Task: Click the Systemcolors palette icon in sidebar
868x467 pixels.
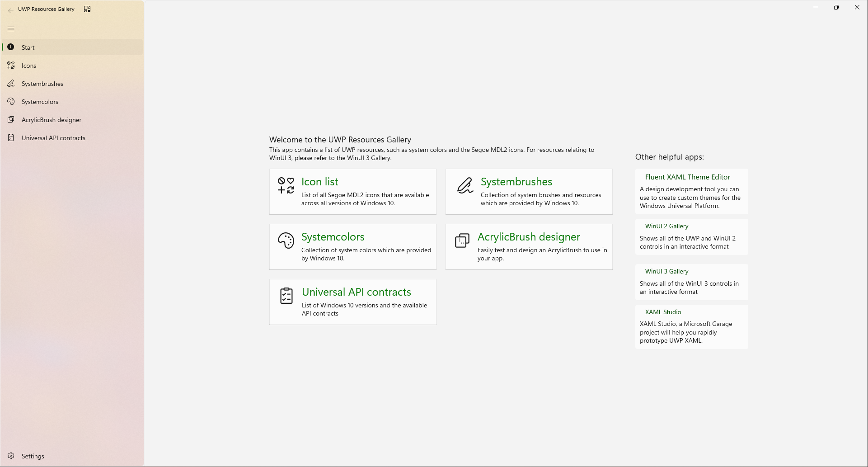Action: [11, 102]
